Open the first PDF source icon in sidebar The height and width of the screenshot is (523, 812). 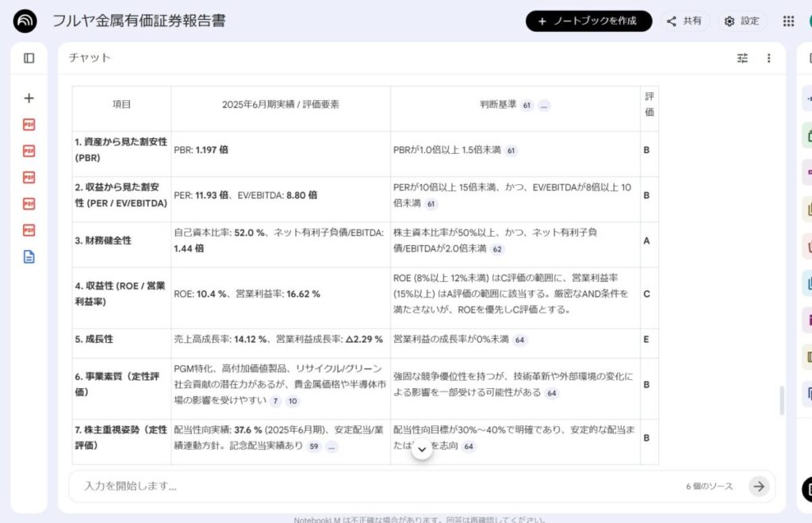coord(29,125)
